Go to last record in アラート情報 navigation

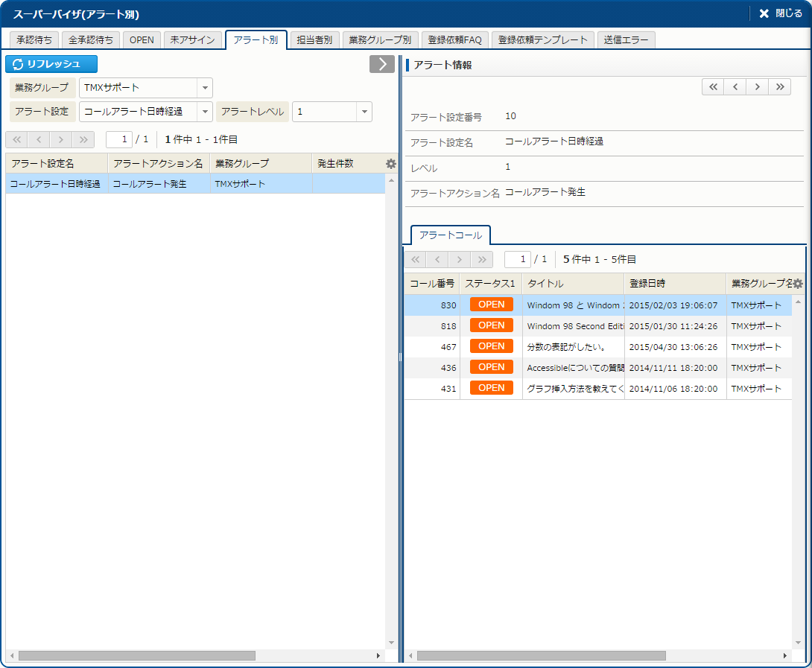coord(780,87)
